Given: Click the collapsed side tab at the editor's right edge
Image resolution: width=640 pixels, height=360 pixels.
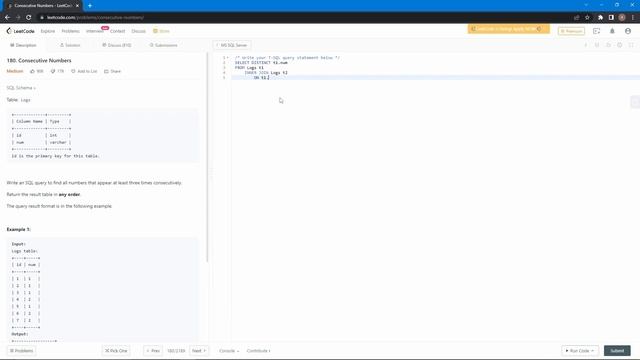Looking at the screenshot, I should pyautogui.click(x=635, y=102).
